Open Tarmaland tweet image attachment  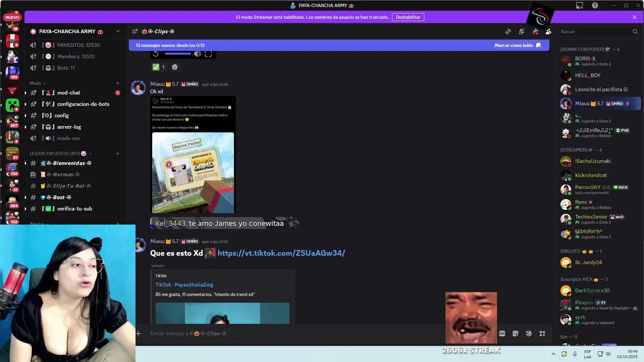193,155
